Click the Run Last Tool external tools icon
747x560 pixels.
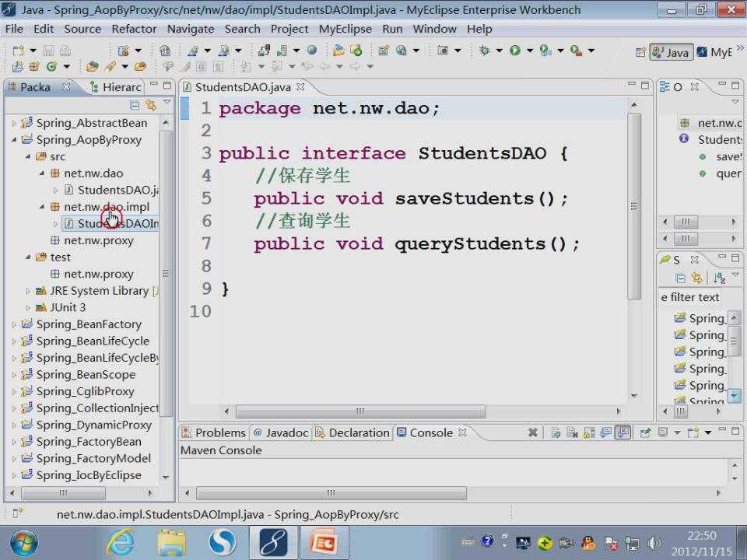(576, 51)
